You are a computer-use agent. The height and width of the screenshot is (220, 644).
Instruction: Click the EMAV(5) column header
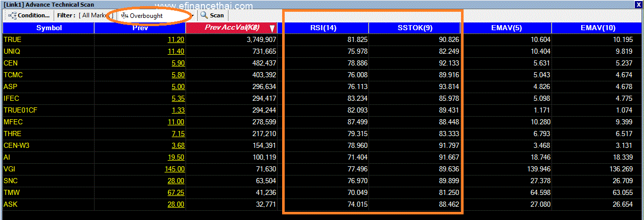pyautogui.click(x=506, y=28)
